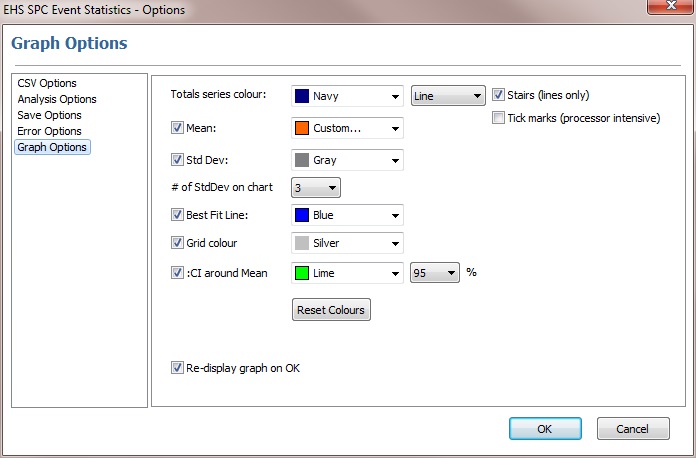The width and height of the screenshot is (696, 458).
Task: Toggle Re-display graph on OK
Action: pos(178,368)
